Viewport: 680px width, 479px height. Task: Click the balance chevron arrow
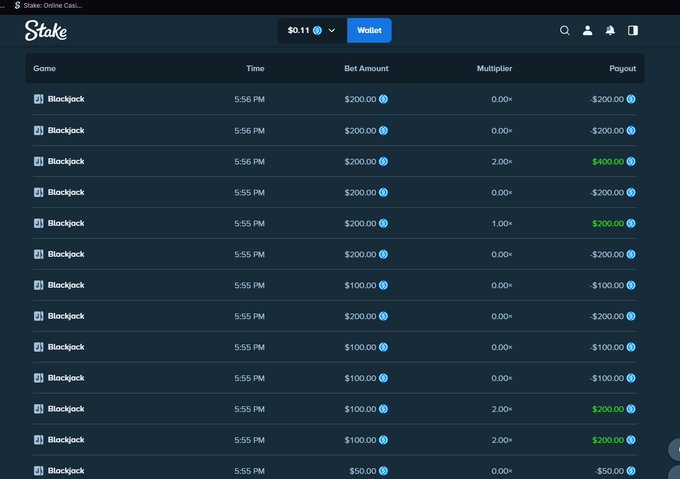[x=332, y=30]
